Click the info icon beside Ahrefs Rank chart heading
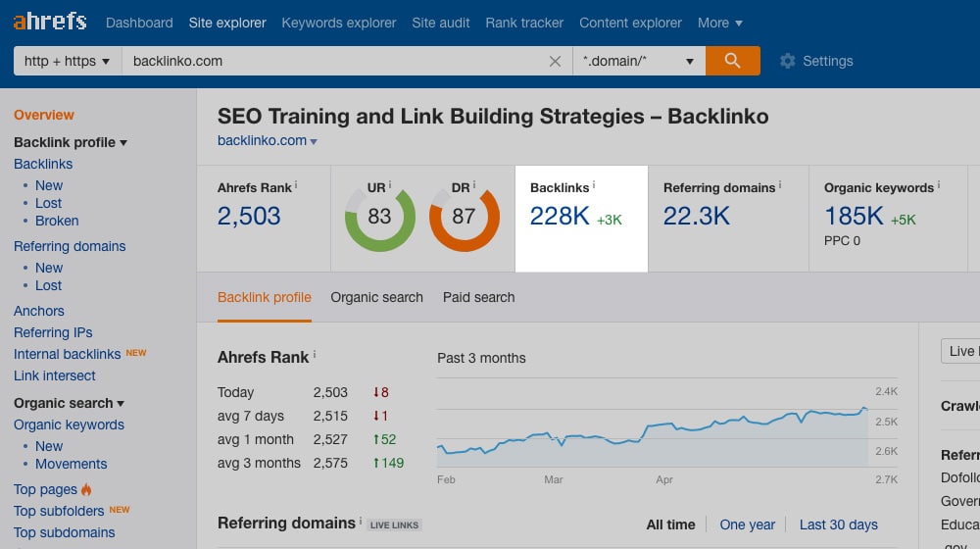The height and width of the screenshot is (549, 980). [315, 355]
